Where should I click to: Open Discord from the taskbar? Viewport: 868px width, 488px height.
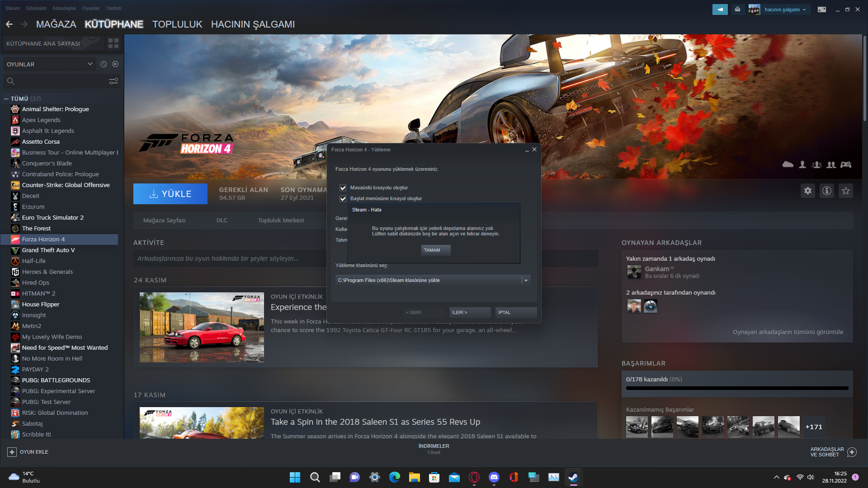(x=494, y=477)
